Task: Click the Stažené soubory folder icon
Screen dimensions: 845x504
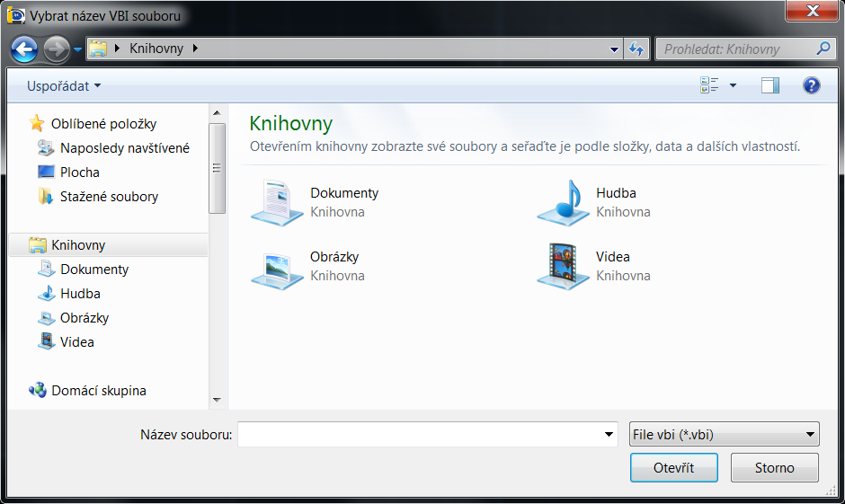Action: click(x=46, y=196)
